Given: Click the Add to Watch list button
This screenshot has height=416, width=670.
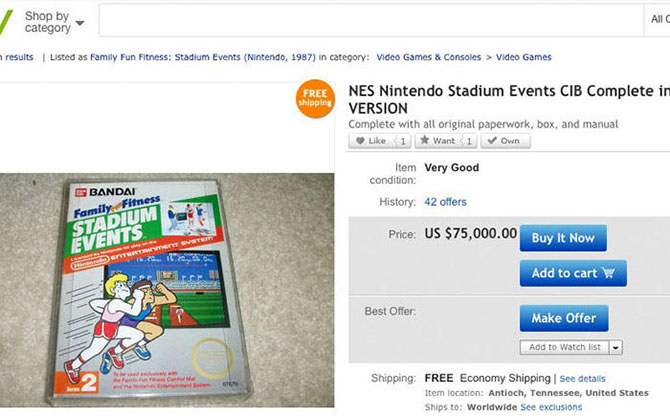Looking at the screenshot, I should 565,347.
